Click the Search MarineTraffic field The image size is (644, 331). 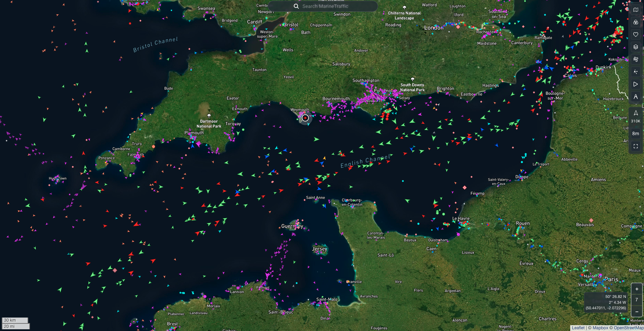(323, 6)
